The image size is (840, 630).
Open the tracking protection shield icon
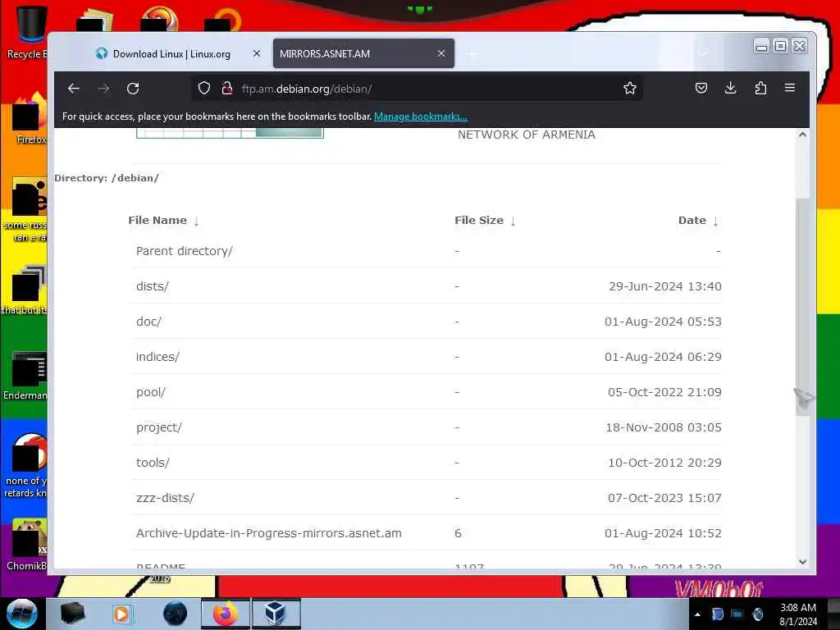(204, 89)
